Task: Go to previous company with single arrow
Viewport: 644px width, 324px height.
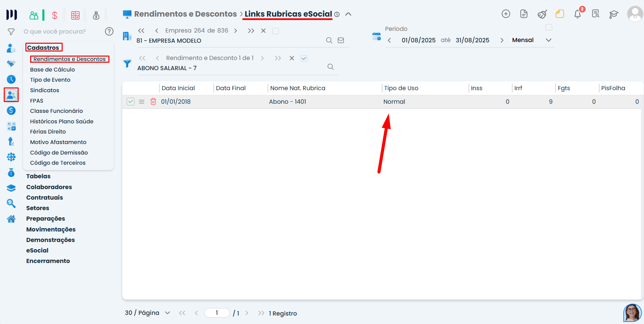Action: [x=157, y=31]
